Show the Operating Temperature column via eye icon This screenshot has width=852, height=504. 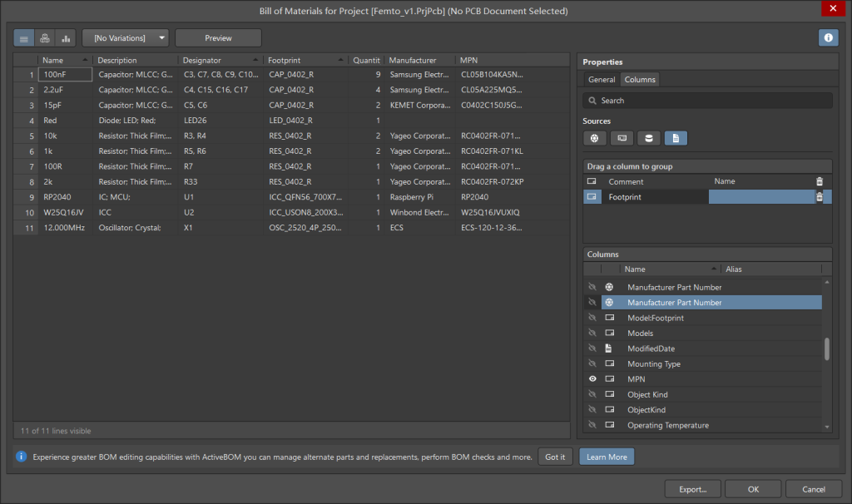592,425
